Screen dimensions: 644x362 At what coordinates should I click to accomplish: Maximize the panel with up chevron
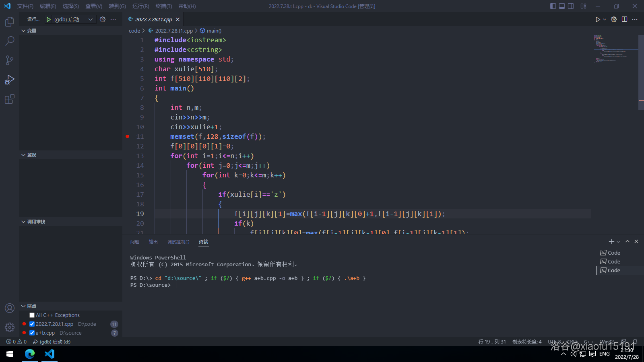click(627, 241)
